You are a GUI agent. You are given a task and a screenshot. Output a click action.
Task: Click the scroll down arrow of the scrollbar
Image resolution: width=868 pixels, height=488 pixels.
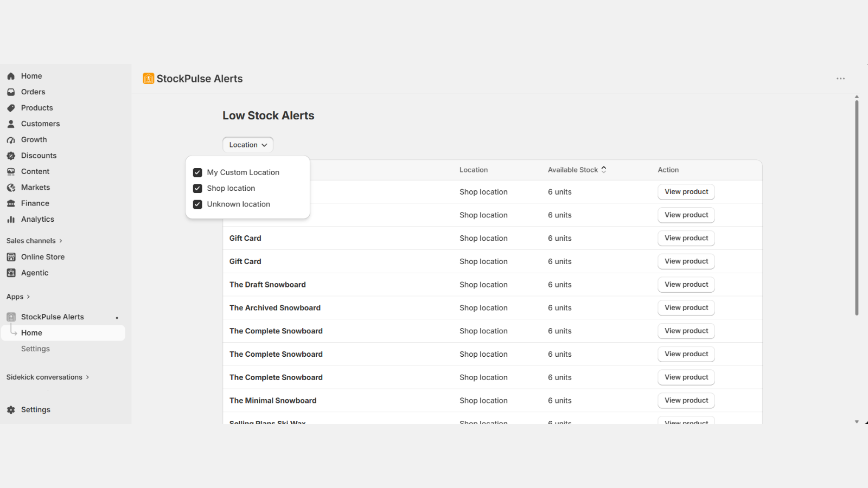(857, 421)
